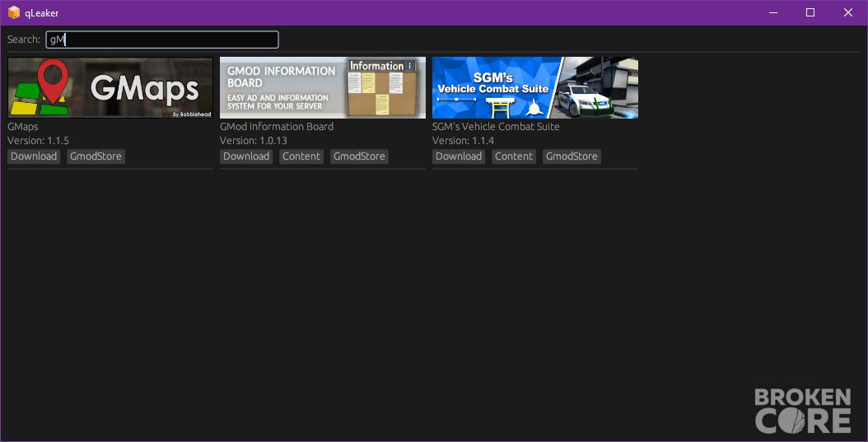The image size is (868, 442).
Task: Select 'Version: 1.1.4' text
Action: click(x=464, y=141)
